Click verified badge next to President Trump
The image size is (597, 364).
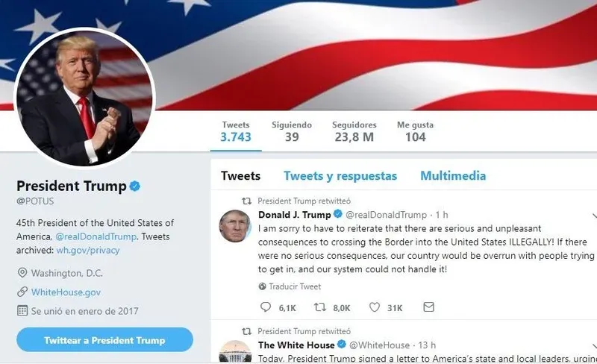(135, 186)
